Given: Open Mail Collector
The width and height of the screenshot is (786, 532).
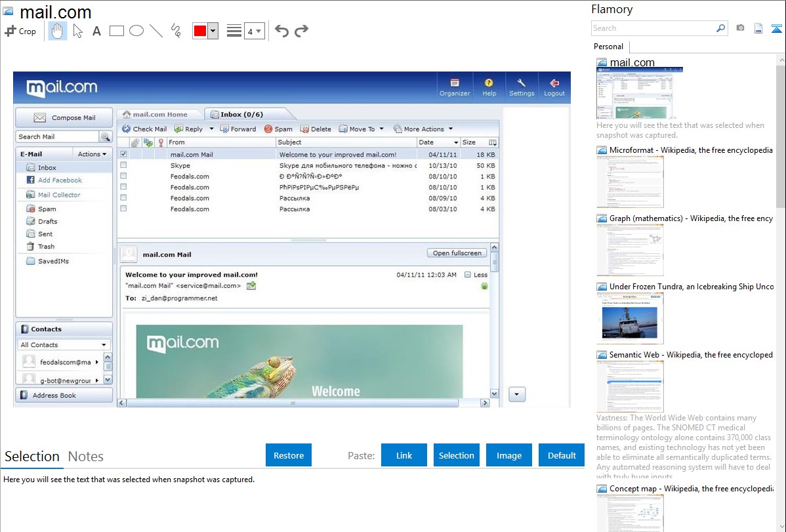Looking at the screenshot, I should point(58,195).
